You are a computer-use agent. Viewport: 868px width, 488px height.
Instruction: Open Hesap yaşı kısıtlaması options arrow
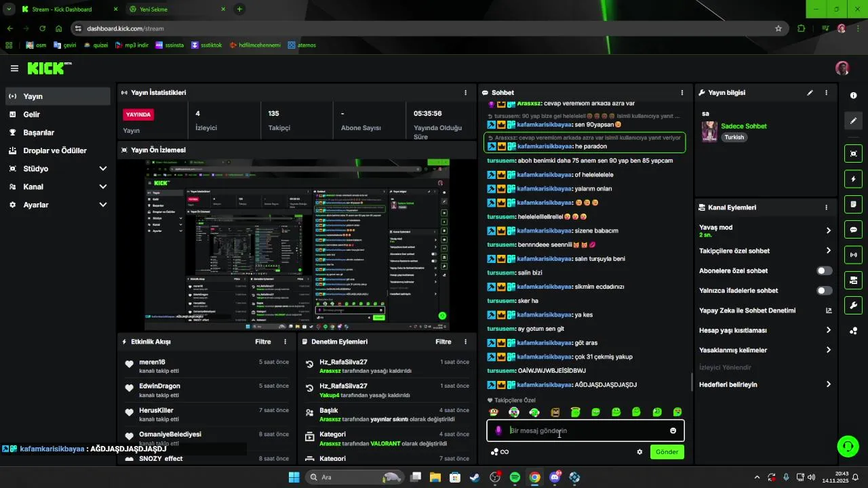point(828,330)
